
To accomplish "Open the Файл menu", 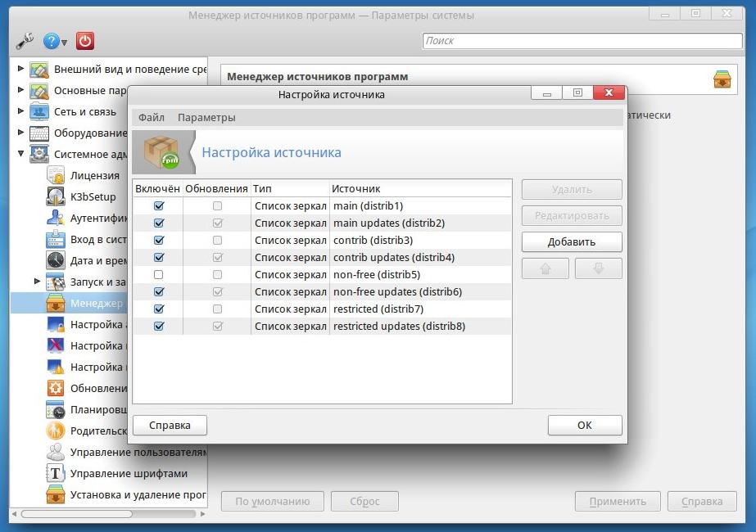I will pos(152,118).
